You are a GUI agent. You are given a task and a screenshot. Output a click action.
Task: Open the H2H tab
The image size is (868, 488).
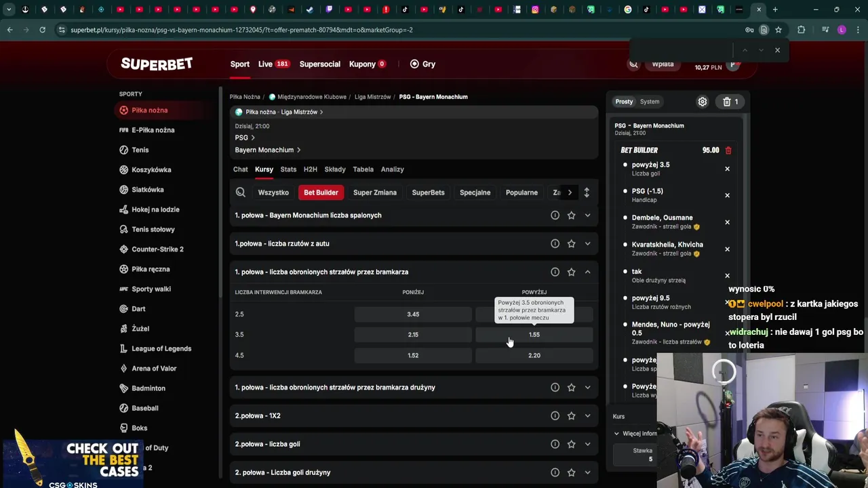[310, 169]
